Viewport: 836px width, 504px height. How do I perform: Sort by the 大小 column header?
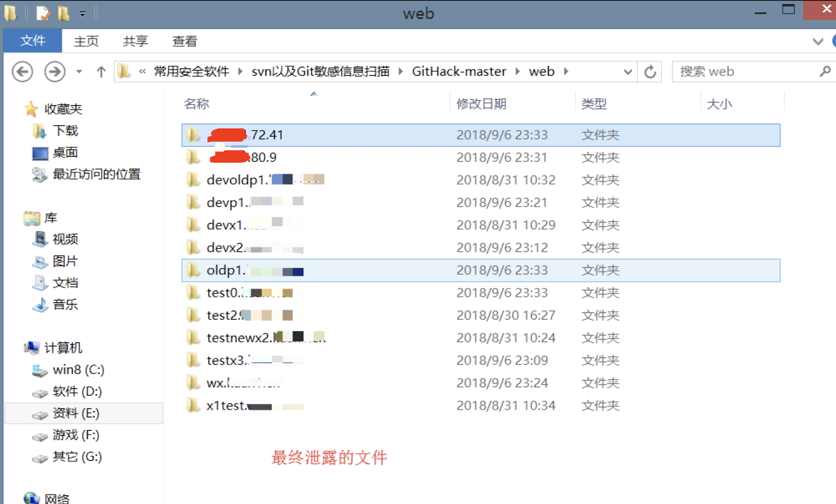(x=719, y=104)
